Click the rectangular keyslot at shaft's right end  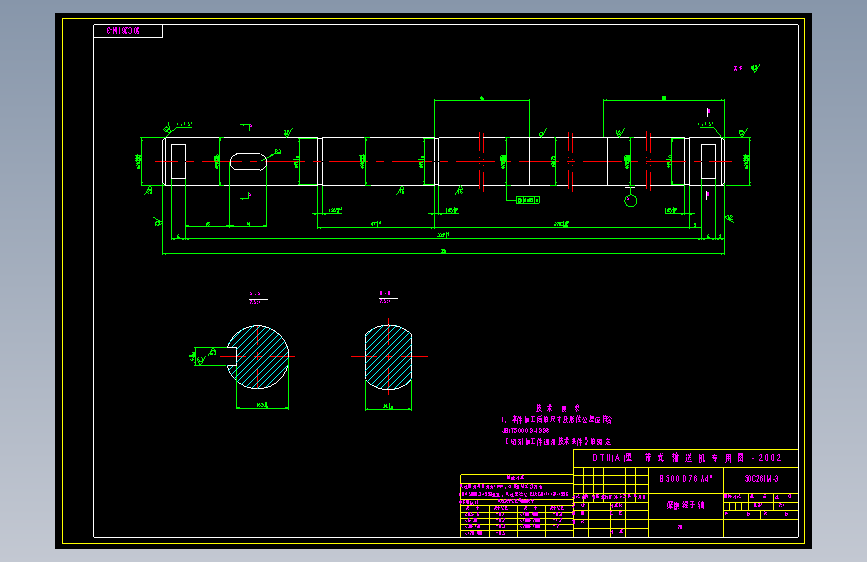tap(708, 162)
